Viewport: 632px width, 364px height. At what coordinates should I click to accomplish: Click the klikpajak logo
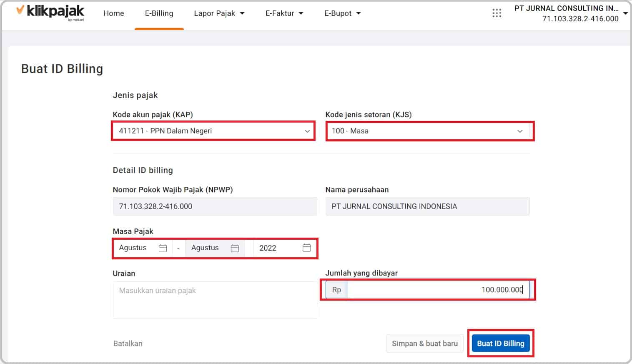[x=50, y=13]
